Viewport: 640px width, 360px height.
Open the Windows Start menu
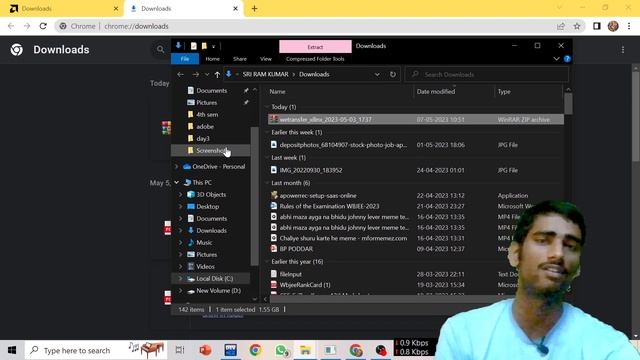coord(12,350)
